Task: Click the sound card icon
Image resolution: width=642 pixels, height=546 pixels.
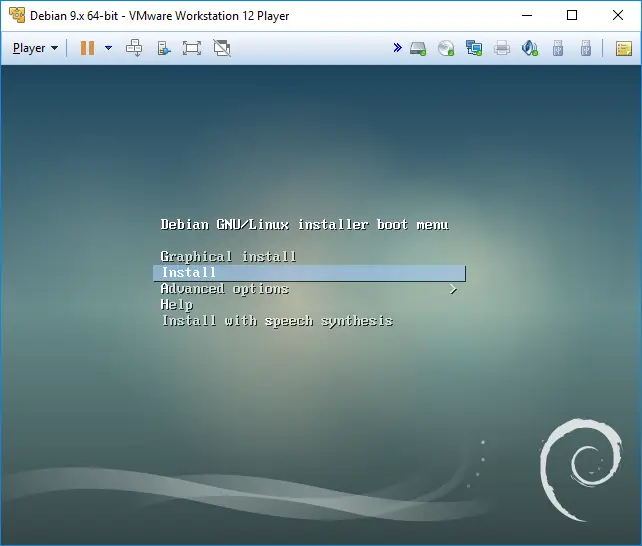Action: (x=529, y=48)
